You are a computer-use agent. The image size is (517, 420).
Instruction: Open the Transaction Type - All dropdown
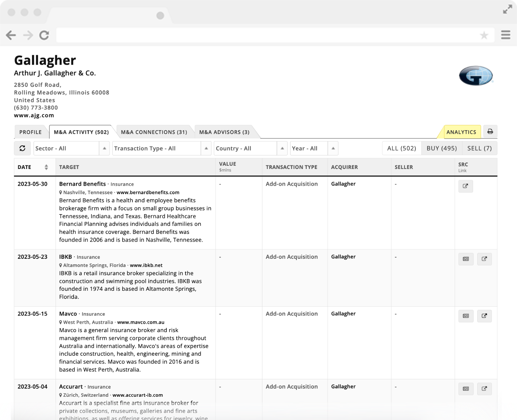[x=162, y=148]
